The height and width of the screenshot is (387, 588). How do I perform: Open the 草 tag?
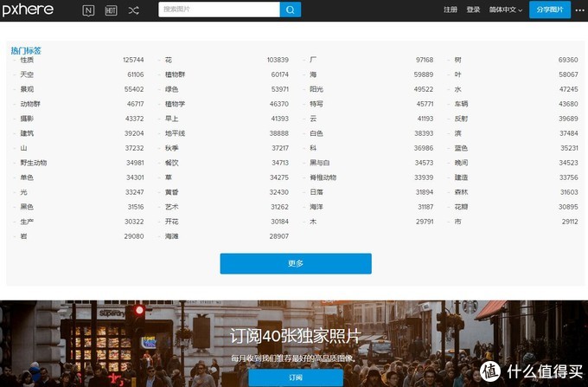click(x=169, y=177)
